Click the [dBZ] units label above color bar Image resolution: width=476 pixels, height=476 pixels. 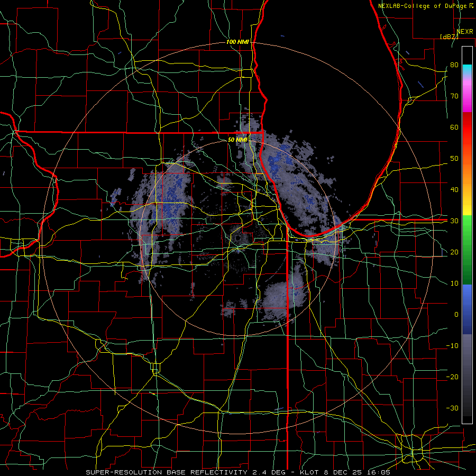click(449, 36)
